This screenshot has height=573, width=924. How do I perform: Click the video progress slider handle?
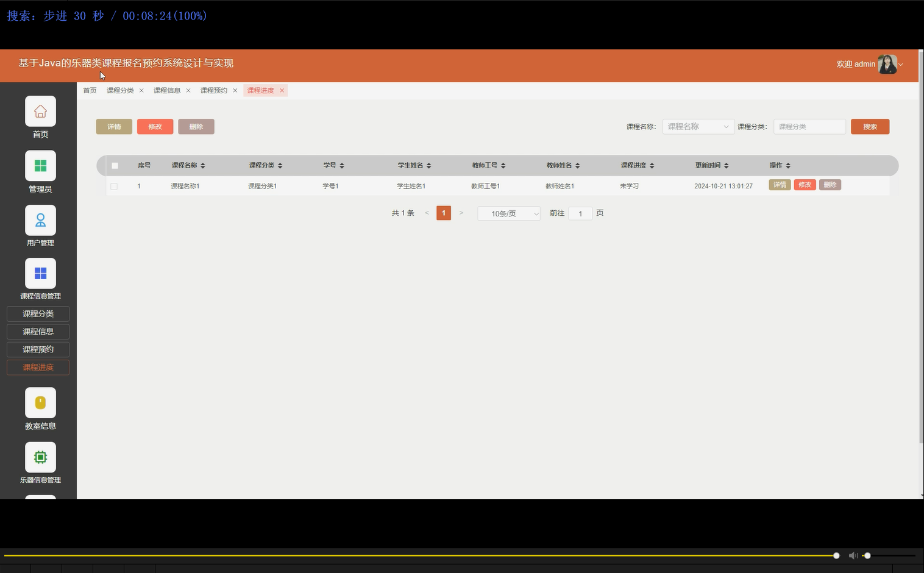point(836,555)
